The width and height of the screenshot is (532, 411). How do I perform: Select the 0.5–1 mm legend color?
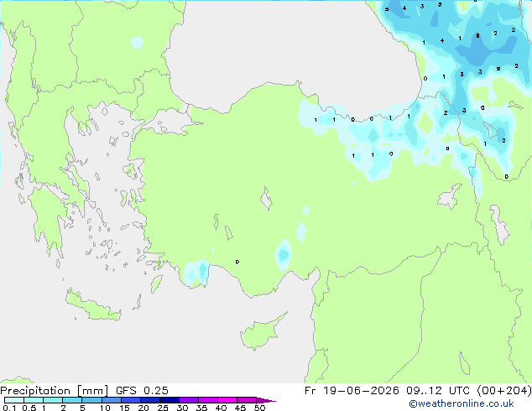click(34, 400)
